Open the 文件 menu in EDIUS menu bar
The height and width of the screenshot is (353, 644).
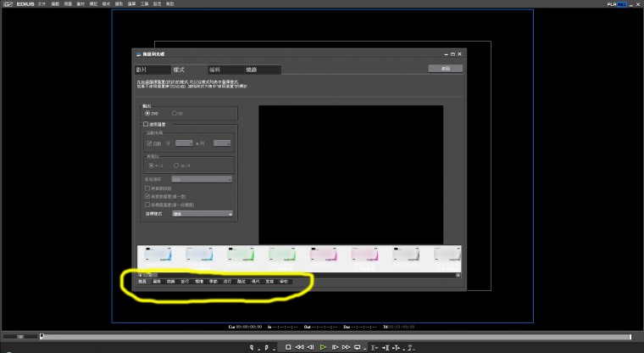(42, 4)
